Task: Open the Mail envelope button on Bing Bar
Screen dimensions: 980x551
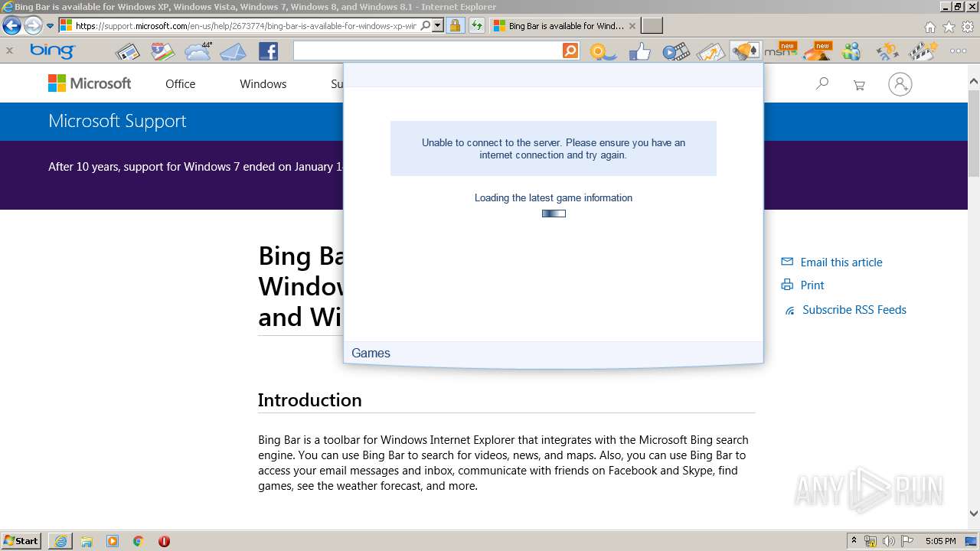Action: [234, 52]
